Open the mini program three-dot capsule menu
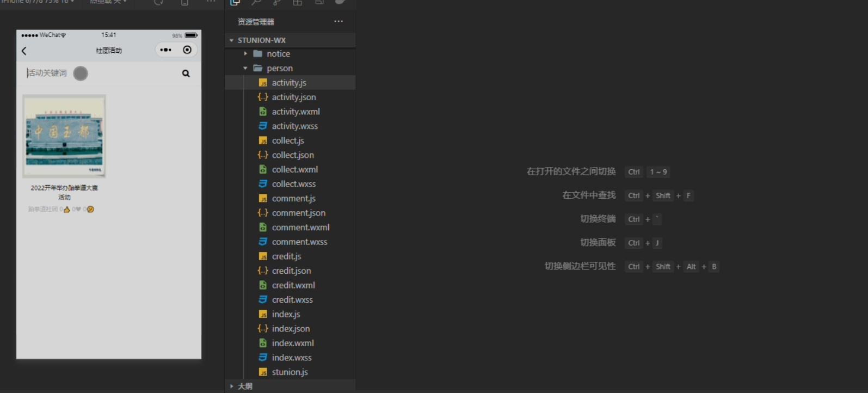868x393 pixels. [x=166, y=50]
